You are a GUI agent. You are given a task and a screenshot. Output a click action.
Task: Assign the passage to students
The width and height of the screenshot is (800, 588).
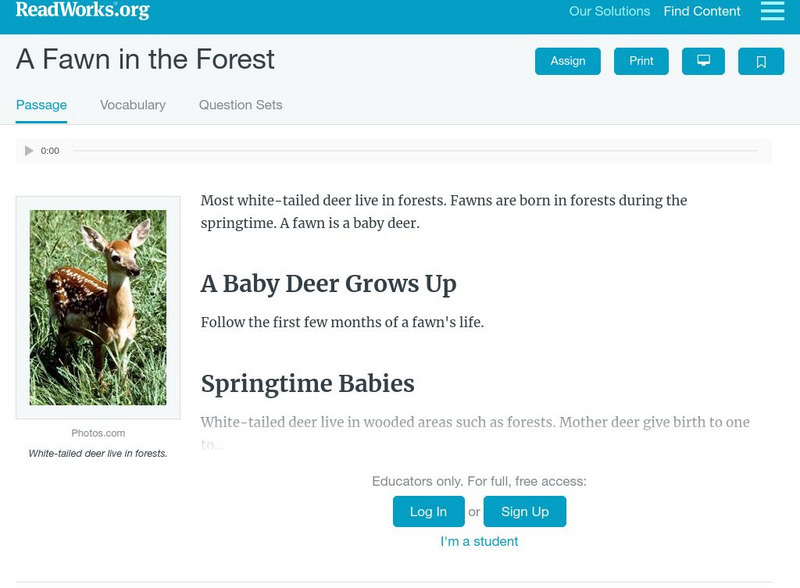(x=566, y=60)
